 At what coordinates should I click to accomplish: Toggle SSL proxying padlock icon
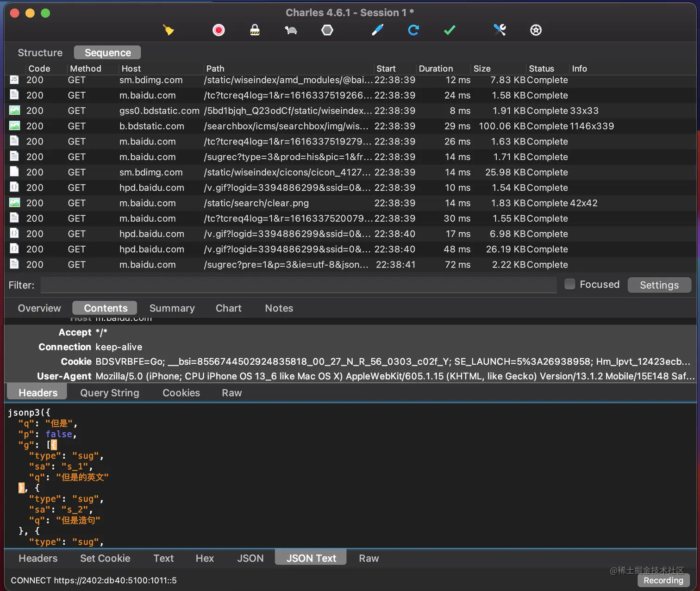(x=255, y=31)
